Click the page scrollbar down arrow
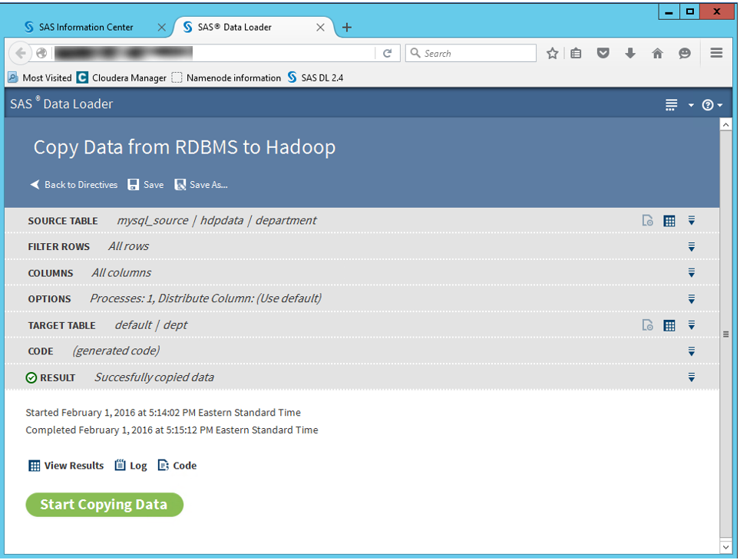The height and width of the screenshot is (560, 740). (x=726, y=547)
